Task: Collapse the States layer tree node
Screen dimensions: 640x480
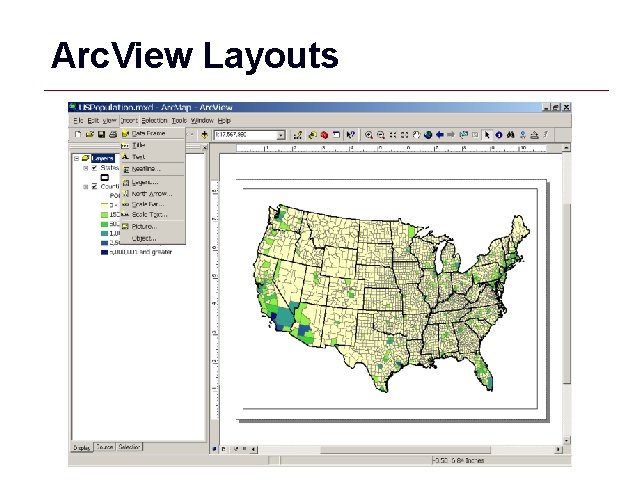Action: (85, 168)
